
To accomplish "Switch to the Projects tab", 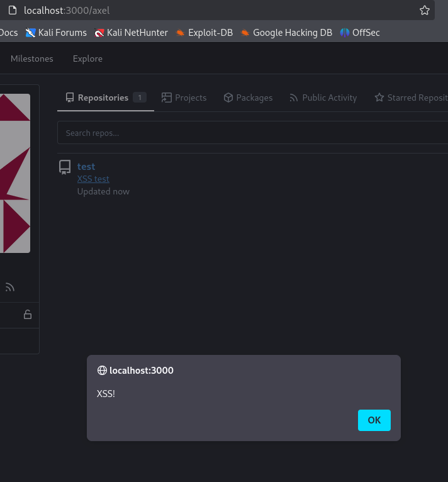I will 184,98.
